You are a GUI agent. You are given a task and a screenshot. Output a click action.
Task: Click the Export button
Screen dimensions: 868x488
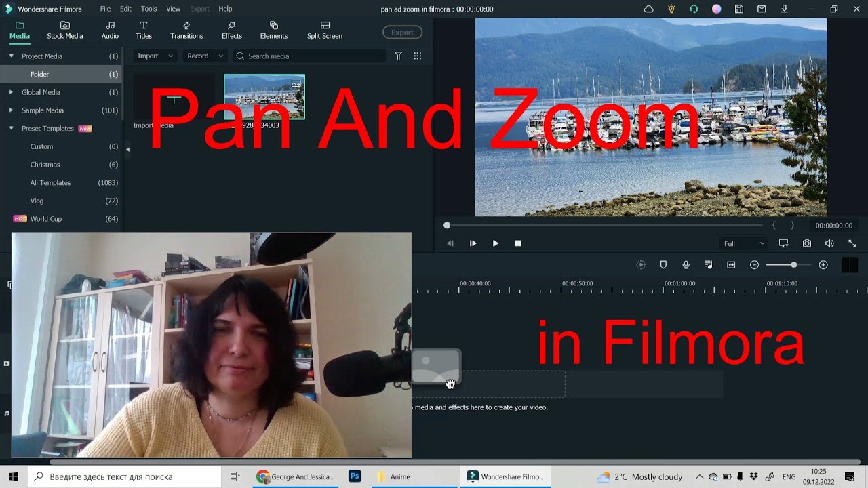(x=402, y=32)
